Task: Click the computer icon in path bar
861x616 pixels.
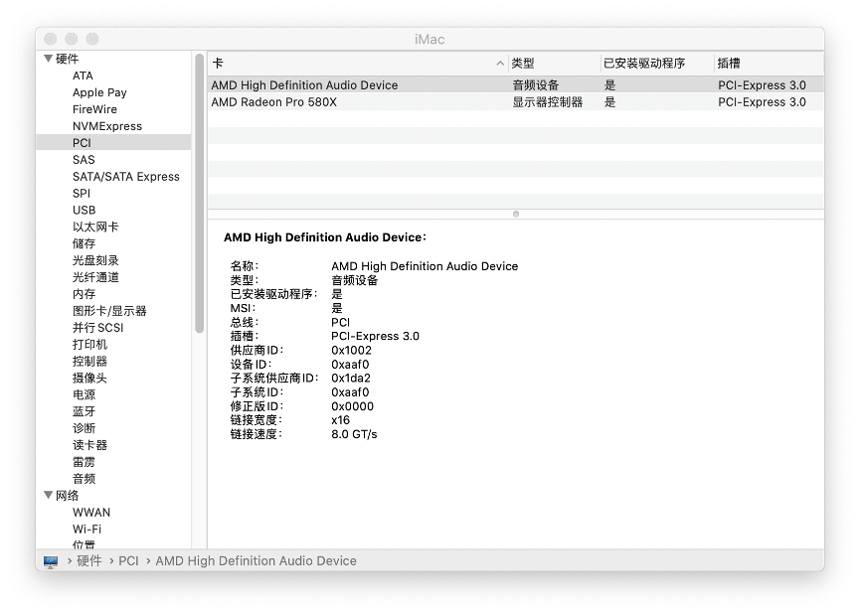Action: pos(51,561)
